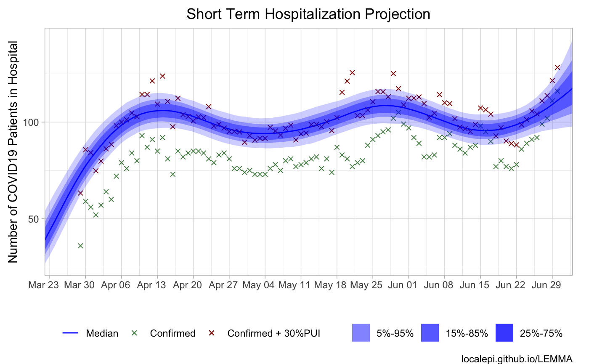589x364 pixels.
Task: Click the chart title Short Term Hospitalization Projection
Action: click(308, 14)
